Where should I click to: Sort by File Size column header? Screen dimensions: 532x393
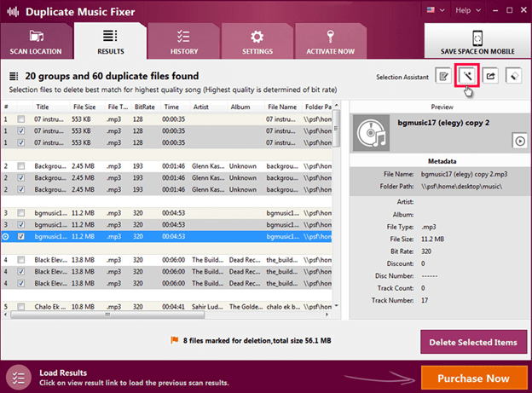click(87, 107)
